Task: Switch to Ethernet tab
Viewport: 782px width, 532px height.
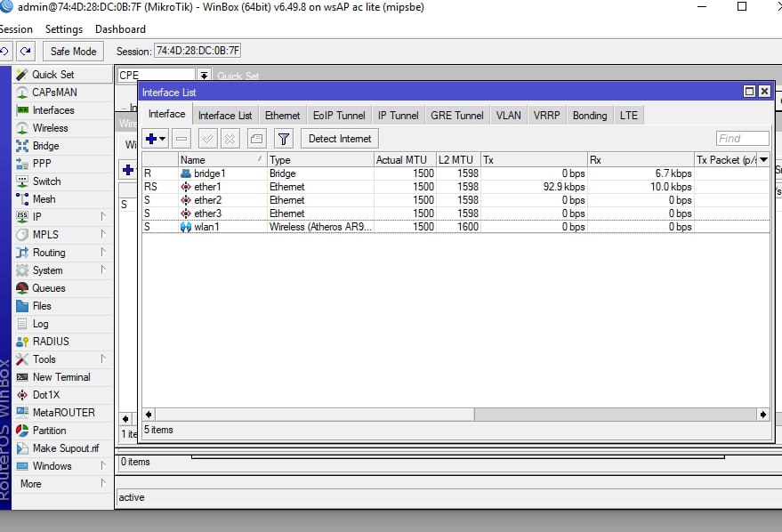Action: tap(282, 116)
